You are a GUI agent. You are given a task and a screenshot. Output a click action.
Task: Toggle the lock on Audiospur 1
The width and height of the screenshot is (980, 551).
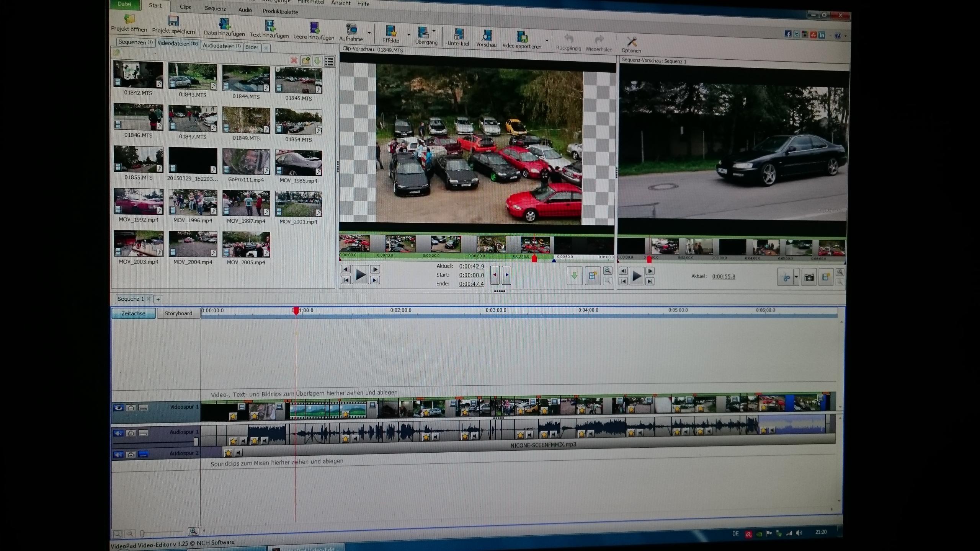pyautogui.click(x=131, y=433)
